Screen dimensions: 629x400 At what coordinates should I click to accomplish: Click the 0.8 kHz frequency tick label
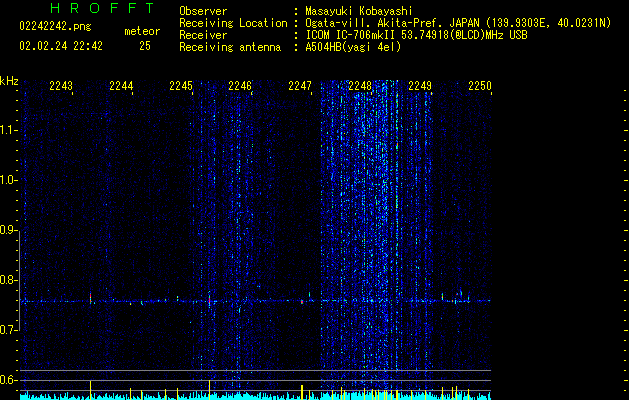click(x=9, y=280)
